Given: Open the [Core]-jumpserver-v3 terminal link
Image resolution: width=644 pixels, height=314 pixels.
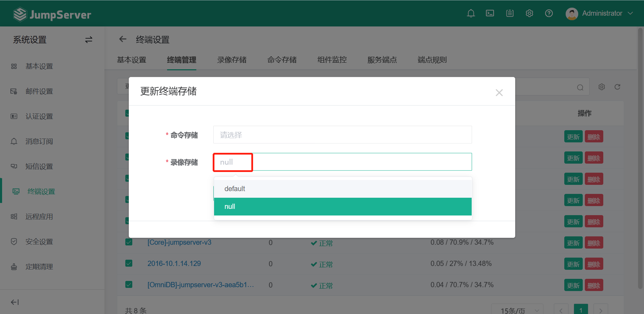Looking at the screenshot, I should tap(179, 242).
